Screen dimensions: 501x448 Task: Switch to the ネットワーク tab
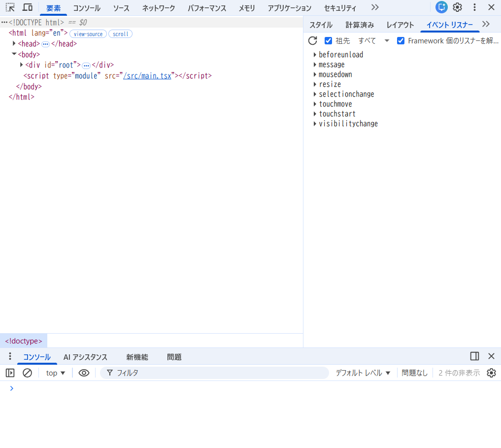159,8
